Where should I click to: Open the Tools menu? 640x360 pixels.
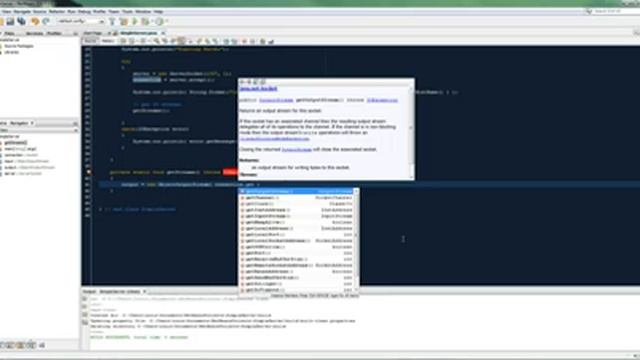pos(127,11)
